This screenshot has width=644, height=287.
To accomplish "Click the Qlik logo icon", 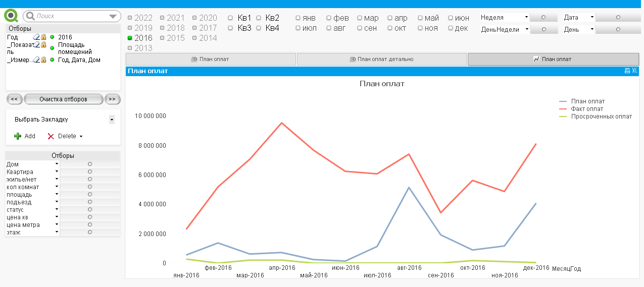I will tap(11, 16).
